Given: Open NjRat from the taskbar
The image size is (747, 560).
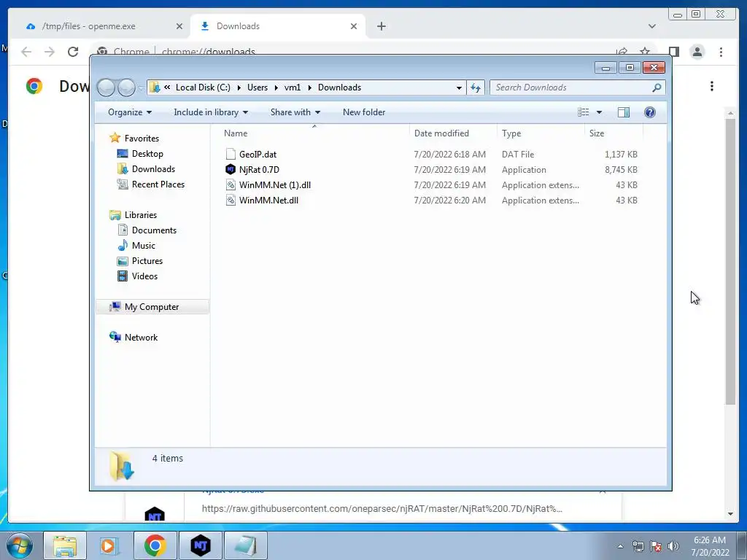Looking at the screenshot, I should click(x=201, y=545).
